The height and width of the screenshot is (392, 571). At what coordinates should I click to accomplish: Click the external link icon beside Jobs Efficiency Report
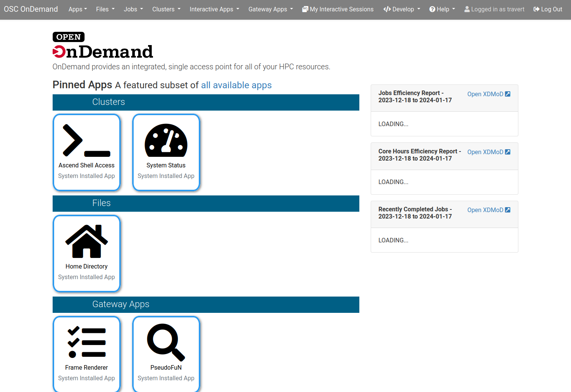507,94
